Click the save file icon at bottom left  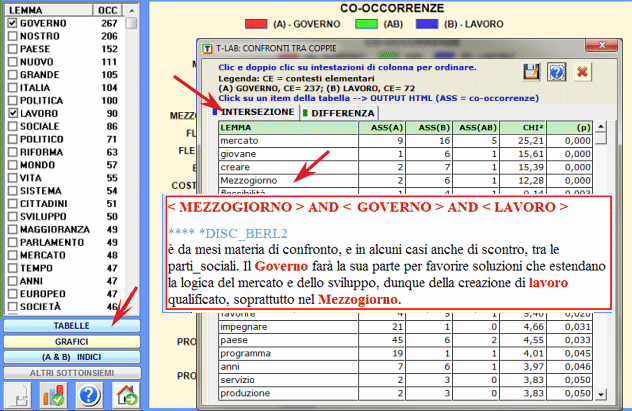click(19, 395)
